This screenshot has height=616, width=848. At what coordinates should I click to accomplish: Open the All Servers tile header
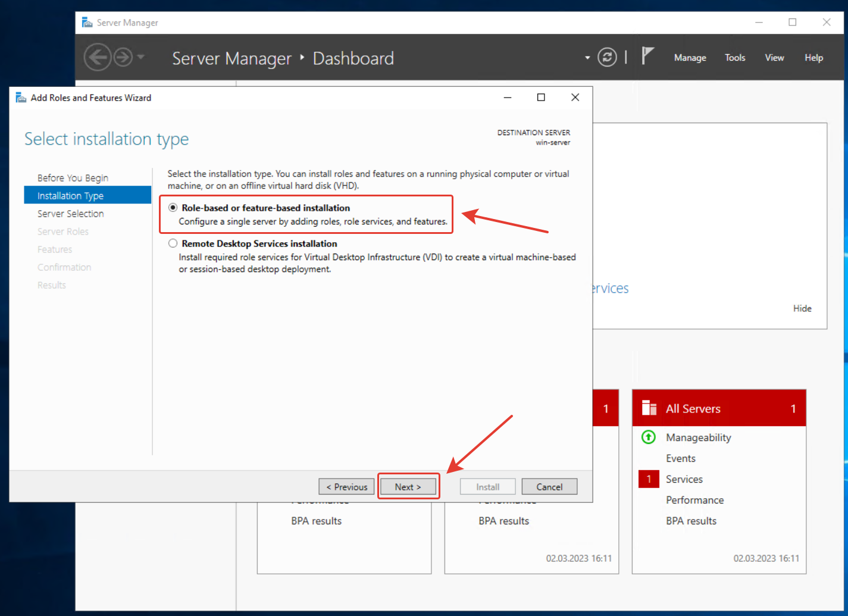(x=719, y=408)
